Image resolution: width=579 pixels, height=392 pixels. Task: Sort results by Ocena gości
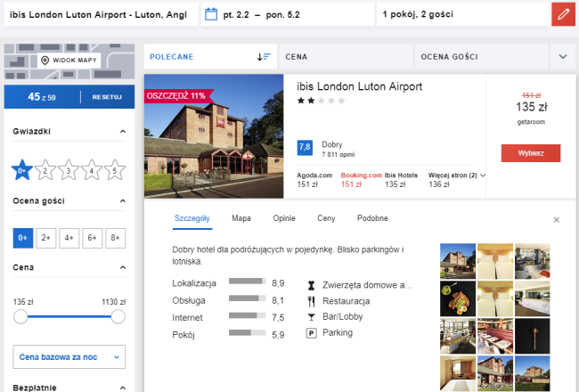click(482, 56)
